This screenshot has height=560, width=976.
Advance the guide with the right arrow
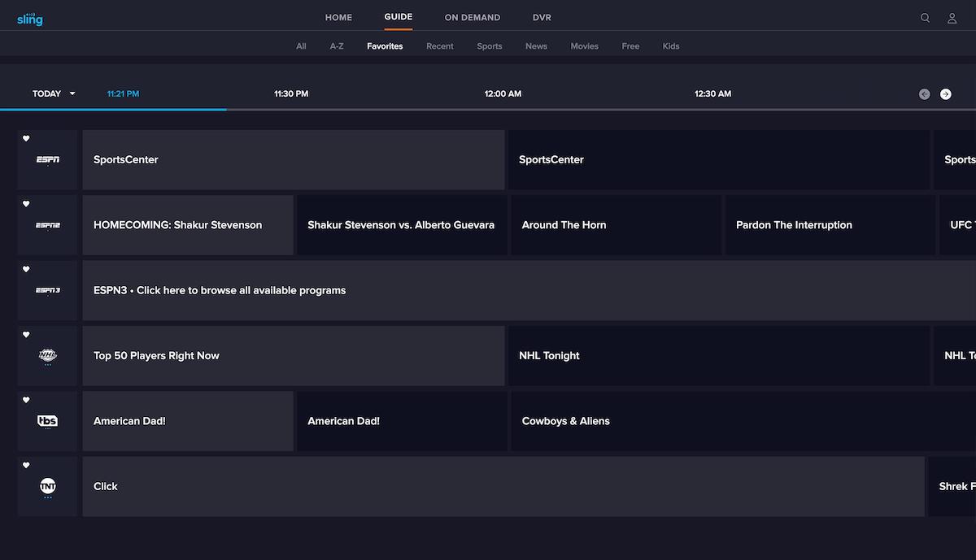tap(945, 93)
